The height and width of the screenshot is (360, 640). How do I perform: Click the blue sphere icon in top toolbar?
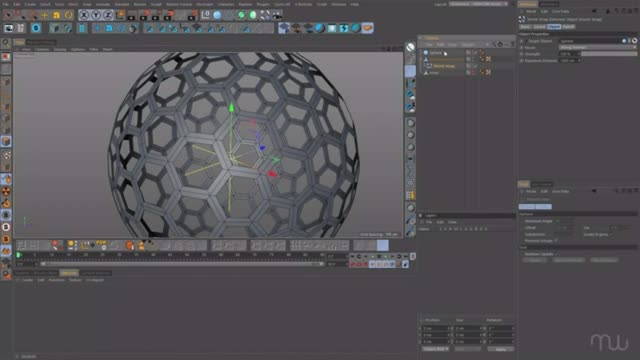217,15
